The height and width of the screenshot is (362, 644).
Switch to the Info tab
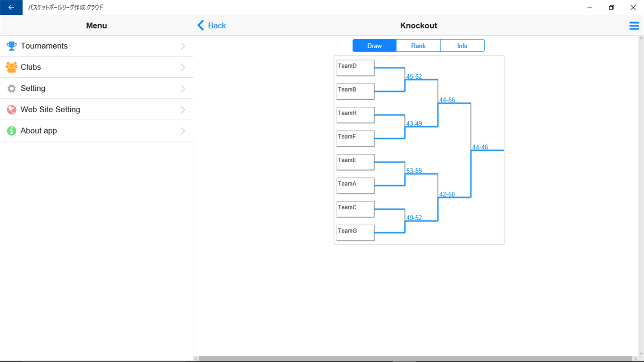(462, 46)
